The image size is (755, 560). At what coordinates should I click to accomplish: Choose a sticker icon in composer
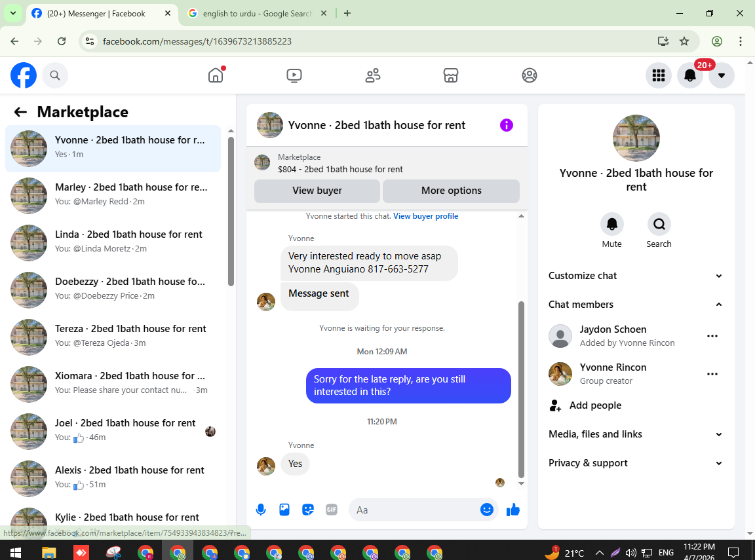pyautogui.click(x=308, y=510)
